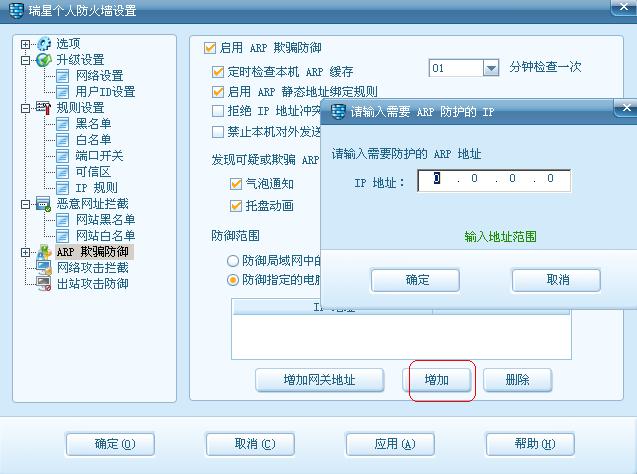Open help with 帮助 (H) button
Image resolution: width=637 pixels, height=474 pixels.
(530, 444)
